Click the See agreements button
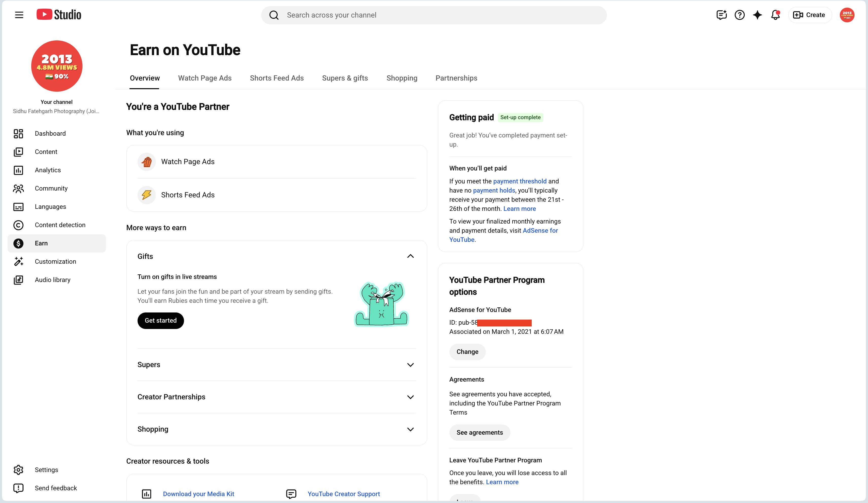Image resolution: width=868 pixels, height=503 pixels. [479, 432]
